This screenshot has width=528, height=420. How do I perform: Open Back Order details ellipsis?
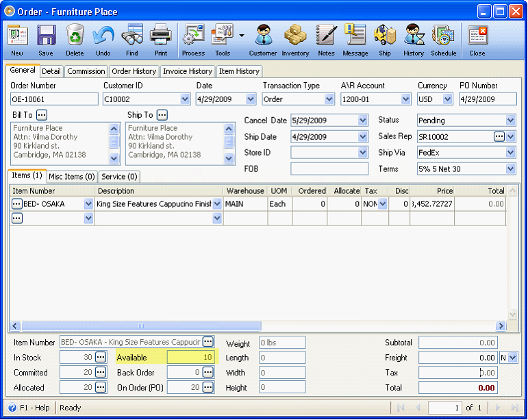click(208, 372)
